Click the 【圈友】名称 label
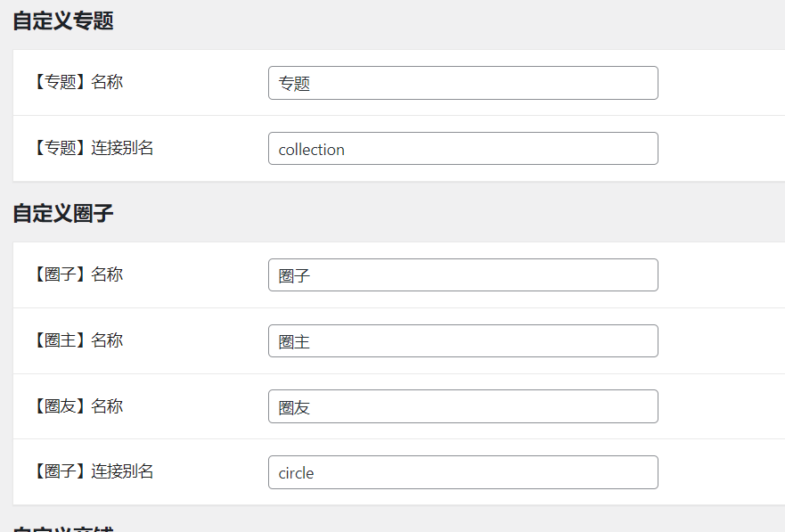The height and width of the screenshot is (532, 785). pos(78,405)
